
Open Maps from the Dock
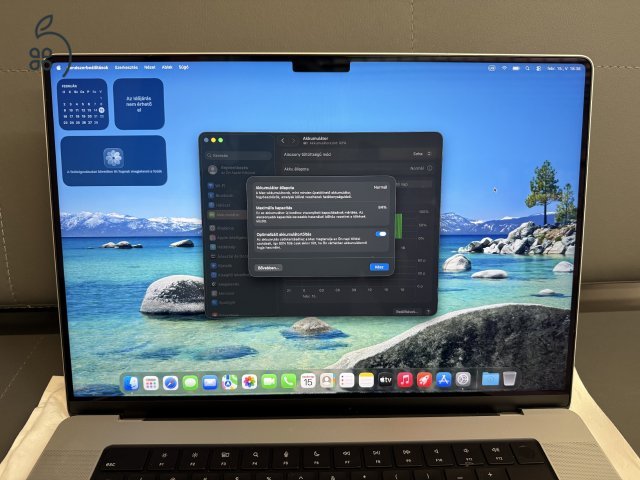(229, 382)
